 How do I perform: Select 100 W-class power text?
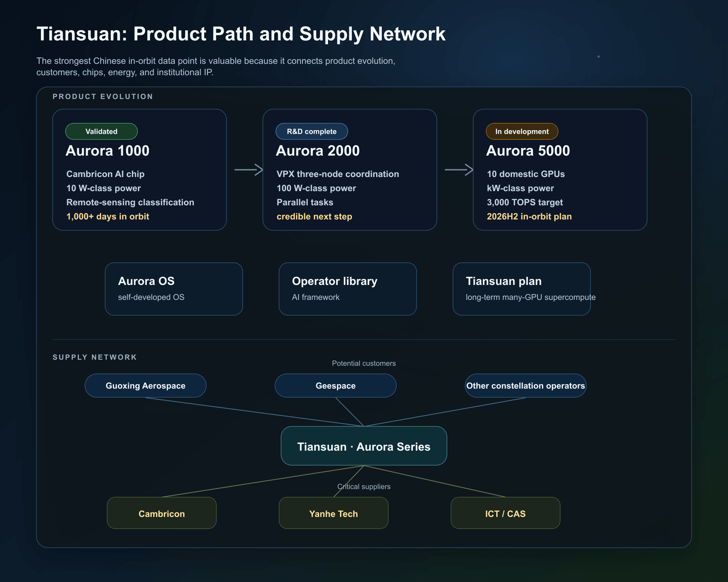(x=316, y=188)
